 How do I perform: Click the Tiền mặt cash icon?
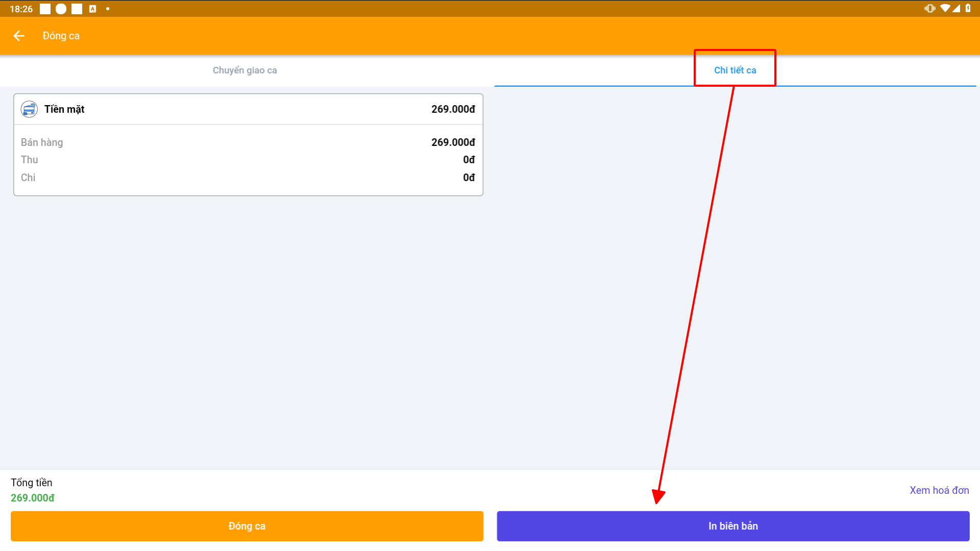pyautogui.click(x=29, y=109)
